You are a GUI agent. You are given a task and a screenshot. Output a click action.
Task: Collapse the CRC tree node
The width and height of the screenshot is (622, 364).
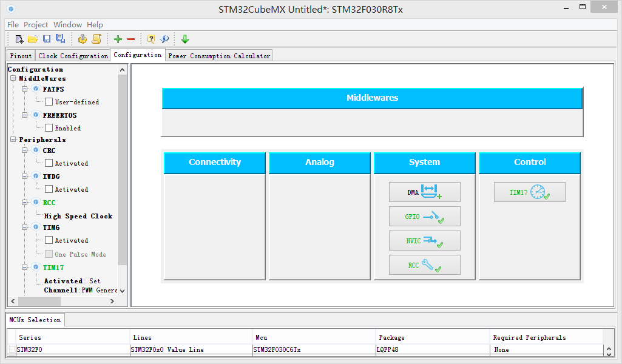[x=25, y=150]
